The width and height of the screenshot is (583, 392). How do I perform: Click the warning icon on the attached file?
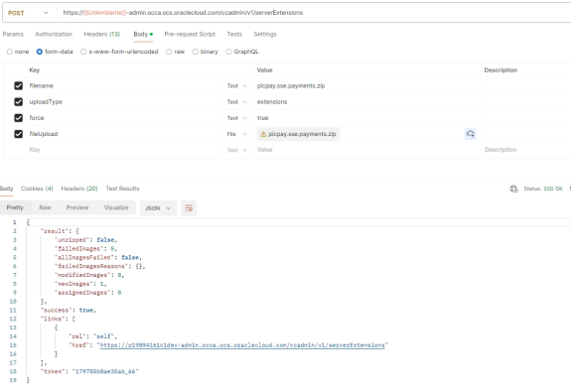pos(263,134)
